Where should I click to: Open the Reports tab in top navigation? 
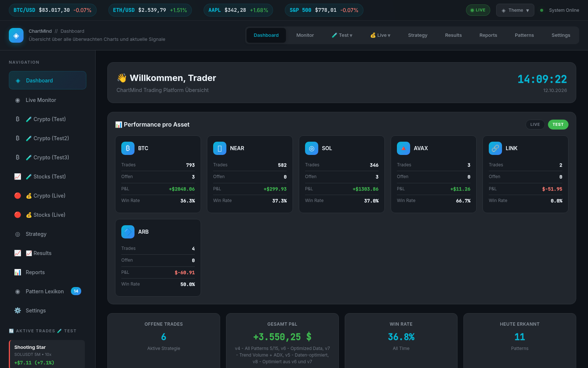click(x=488, y=35)
